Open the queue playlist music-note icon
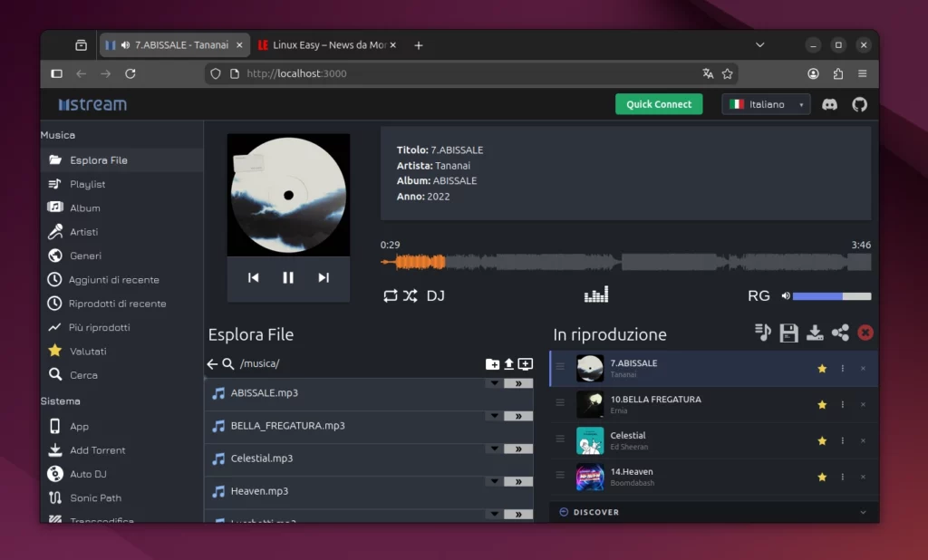Screen dimensions: 928x560 pyautogui.click(x=763, y=333)
